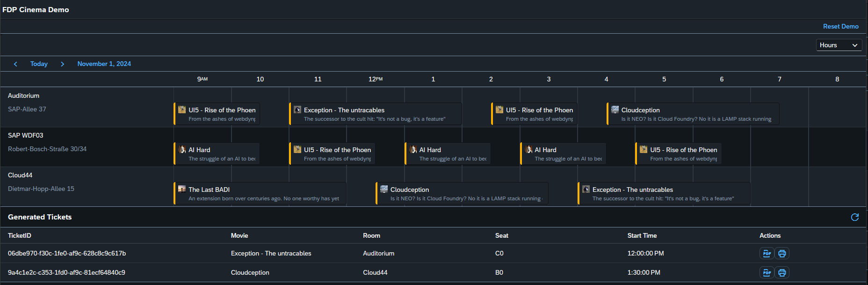Select Cloud44 Exception - The untracables showing
This screenshot has height=285, width=868.
(664, 193)
